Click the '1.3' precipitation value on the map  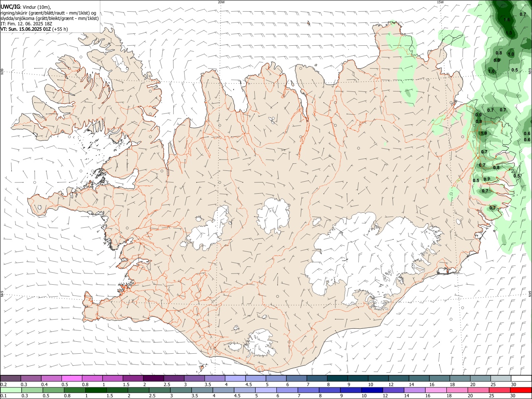click(x=509, y=33)
